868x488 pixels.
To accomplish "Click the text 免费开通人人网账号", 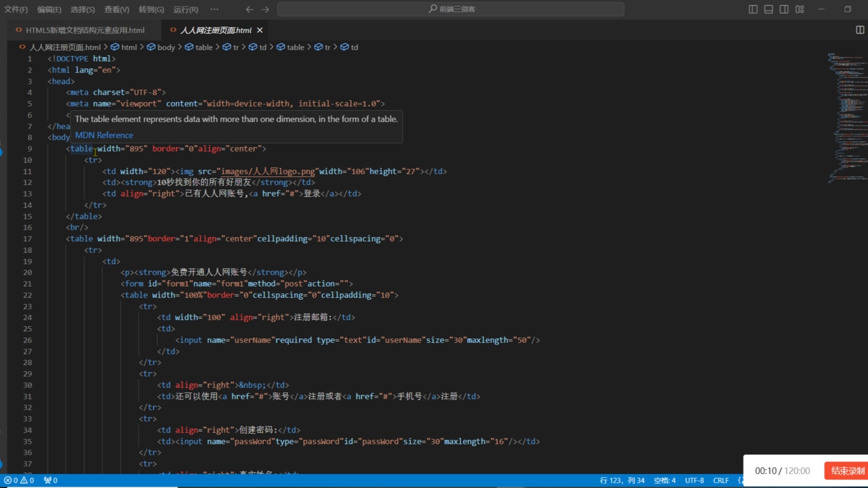I will point(209,272).
